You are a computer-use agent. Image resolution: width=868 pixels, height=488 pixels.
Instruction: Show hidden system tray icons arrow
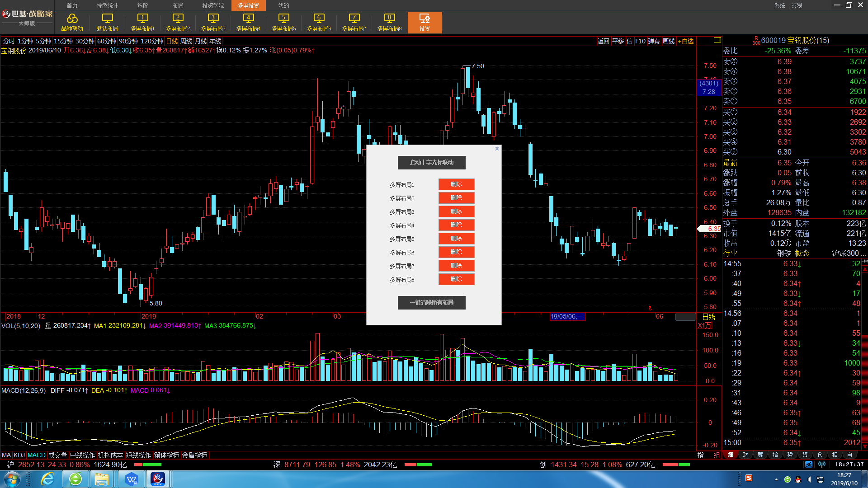776,479
